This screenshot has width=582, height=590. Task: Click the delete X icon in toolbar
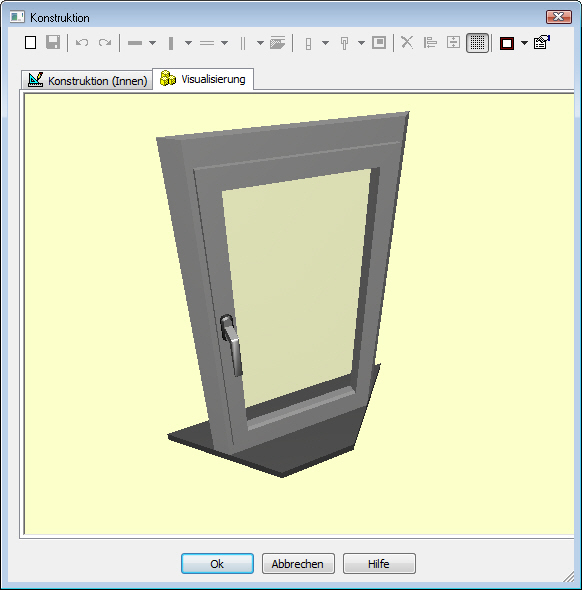click(407, 43)
